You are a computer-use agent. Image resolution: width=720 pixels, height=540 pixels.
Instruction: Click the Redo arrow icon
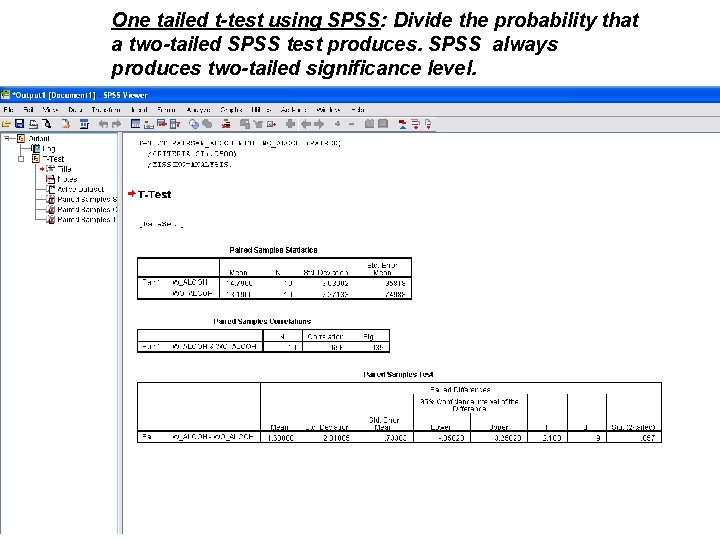point(116,124)
